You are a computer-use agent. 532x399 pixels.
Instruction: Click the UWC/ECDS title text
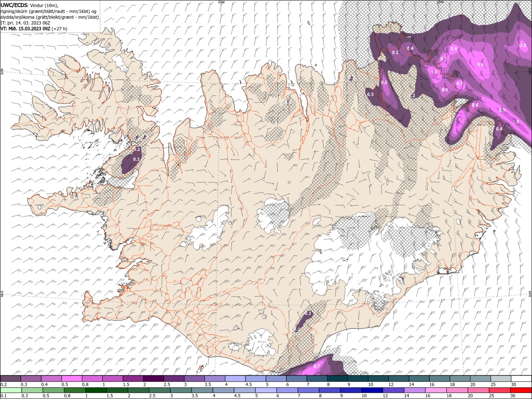tap(14, 5)
